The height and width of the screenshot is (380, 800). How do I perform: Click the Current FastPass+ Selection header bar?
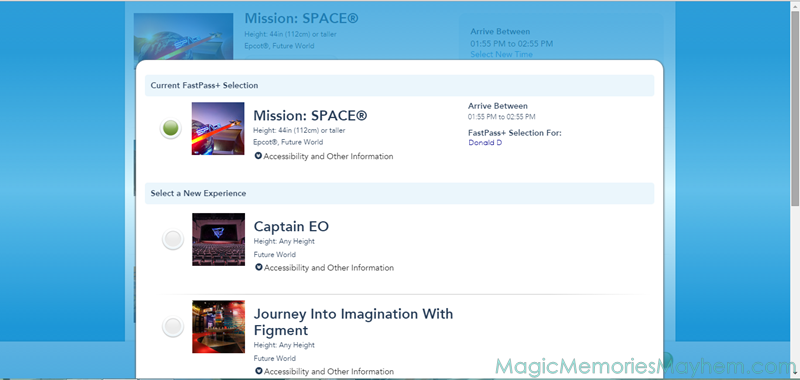399,86
